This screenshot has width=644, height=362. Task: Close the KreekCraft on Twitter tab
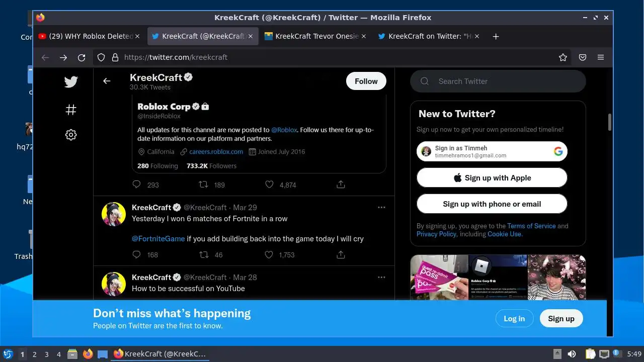click(477, 36)
